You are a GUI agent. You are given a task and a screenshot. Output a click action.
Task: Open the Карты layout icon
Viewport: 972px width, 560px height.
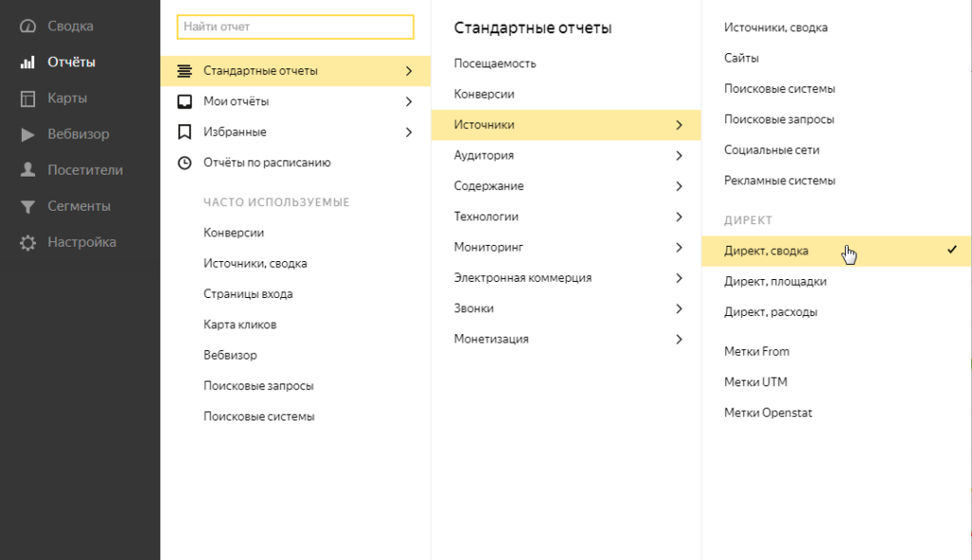(x=28, y=99)
